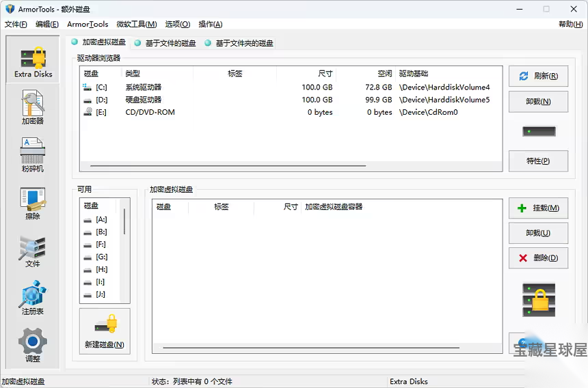Click \Device\HarddiskVolume4 path text

click(x=444, y=87)
